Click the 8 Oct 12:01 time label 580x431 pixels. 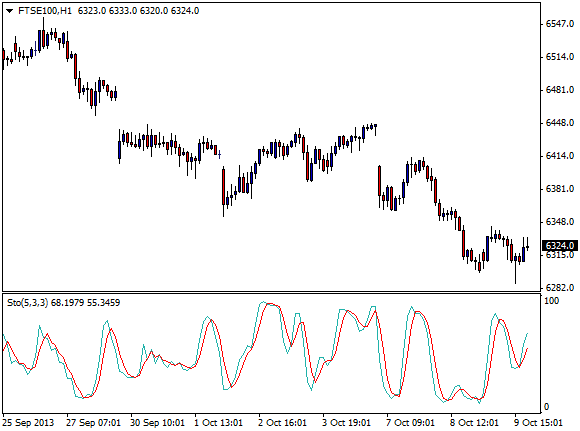[x=475, y=422]
